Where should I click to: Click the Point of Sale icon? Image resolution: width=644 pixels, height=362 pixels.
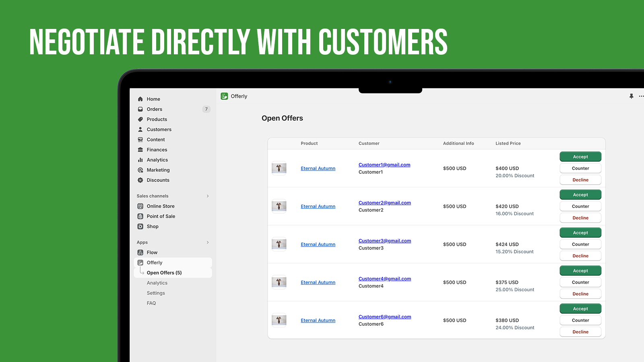140,216
